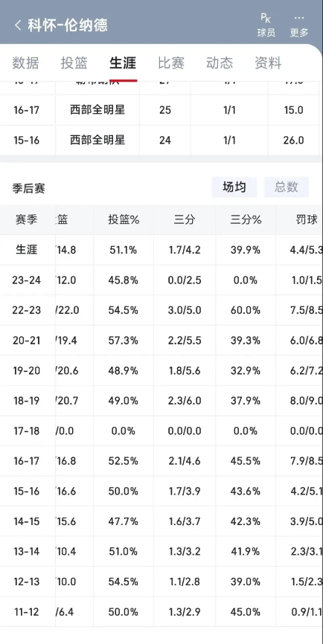Select the 生涯 career totals row

click(161, 250)
